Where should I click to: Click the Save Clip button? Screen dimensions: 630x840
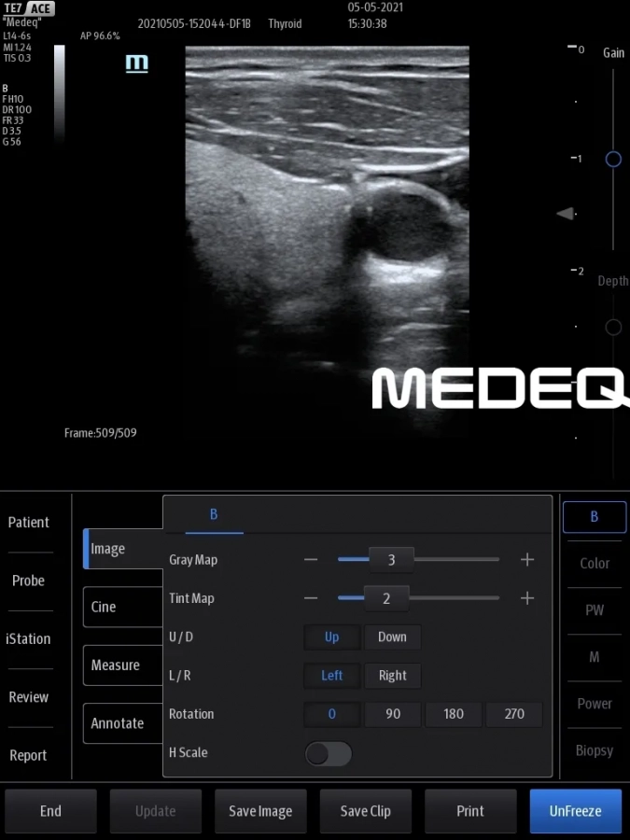[365, 811]
